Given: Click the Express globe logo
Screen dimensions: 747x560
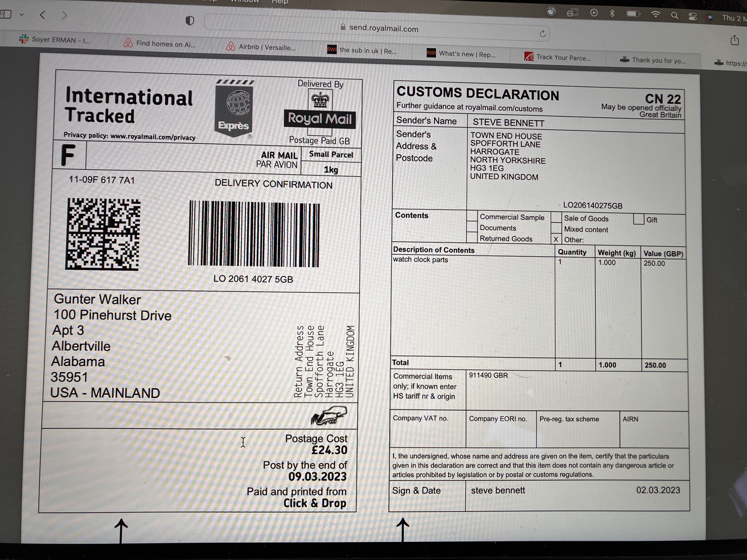Looking at the screenshot, I should point(234,109).
